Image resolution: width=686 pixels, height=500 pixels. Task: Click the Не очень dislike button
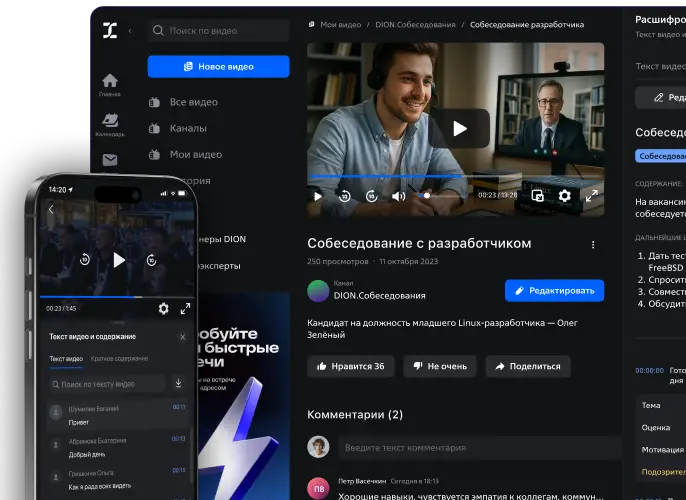pos(440,366)
